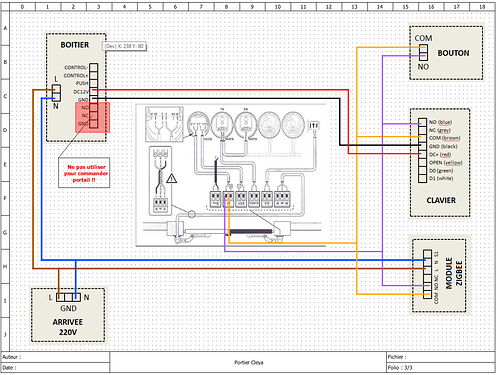497x375 pixels.
Task: Click the red highlighted NO/NC/GND zone
Action: coord(92,117)
